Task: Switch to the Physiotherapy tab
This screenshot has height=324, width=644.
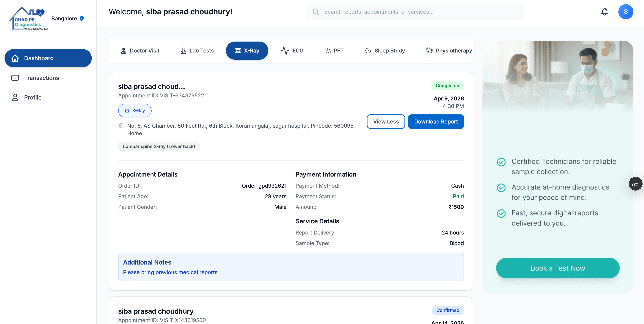Action: click(449, 51)
